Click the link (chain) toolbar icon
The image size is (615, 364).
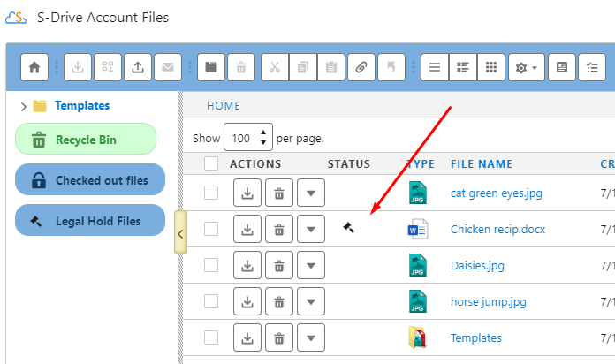360,67
